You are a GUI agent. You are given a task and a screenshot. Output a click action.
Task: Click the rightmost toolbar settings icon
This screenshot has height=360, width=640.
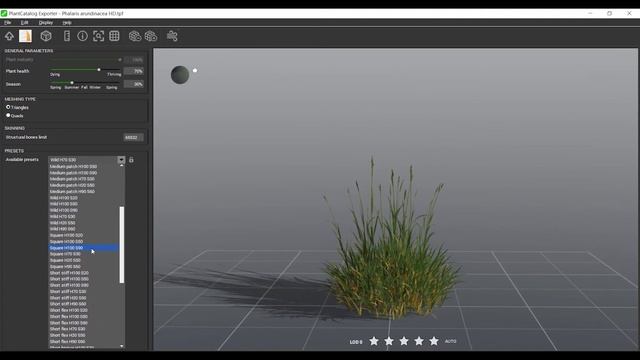(x=172, y=36)
